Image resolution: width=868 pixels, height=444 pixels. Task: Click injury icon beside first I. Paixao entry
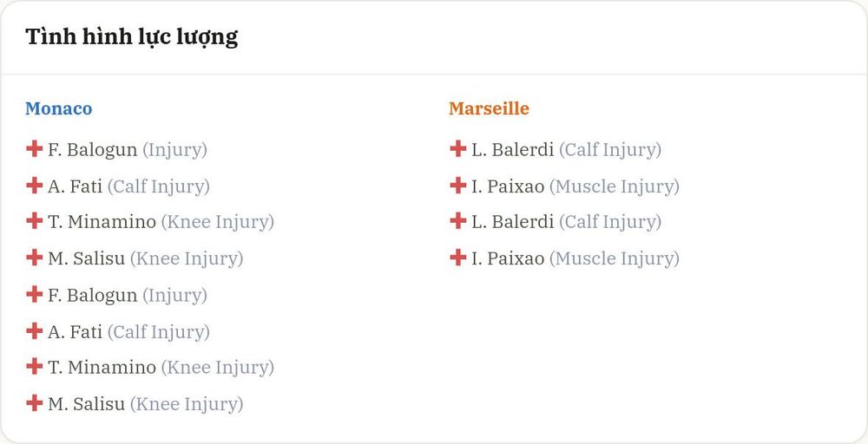pos(457,186)
